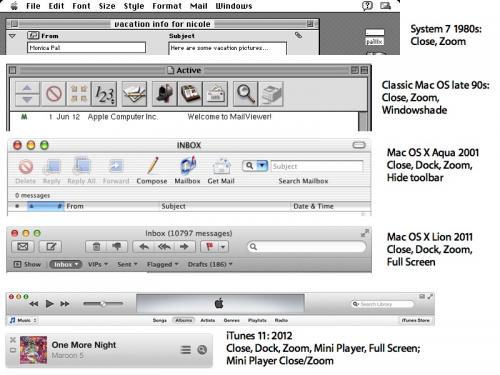Open the flag color dropdown arrow
This screenshot has height=375, width=500.
[x=223, y=247]
